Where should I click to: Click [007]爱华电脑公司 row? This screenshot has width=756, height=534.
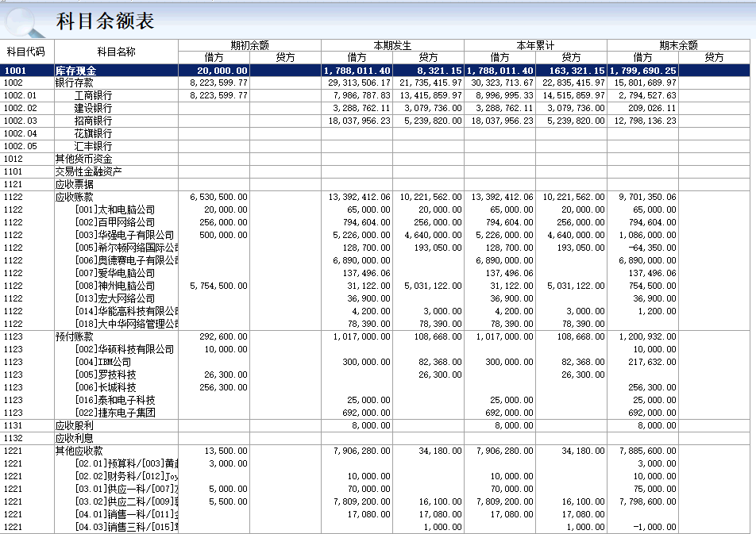point(375,273)
